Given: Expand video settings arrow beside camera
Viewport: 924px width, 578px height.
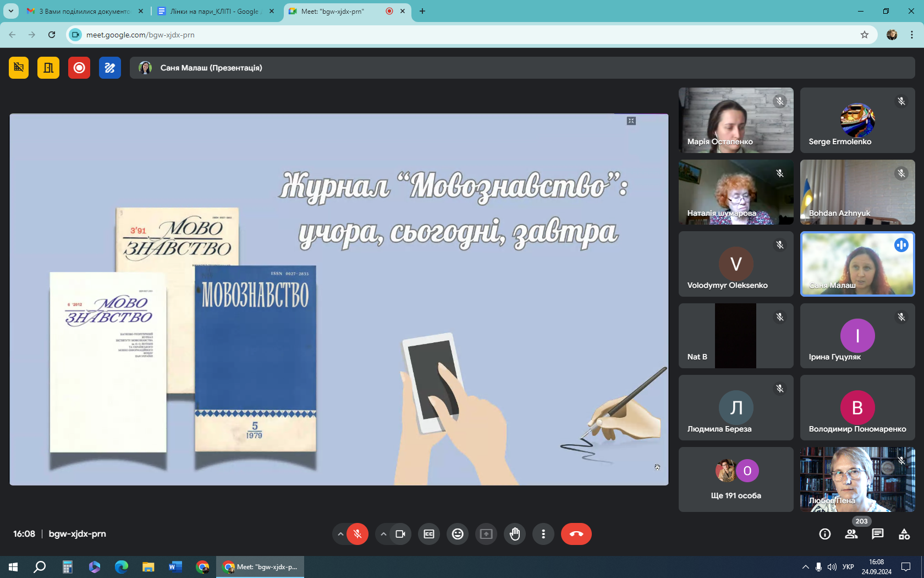Looking at the screenshot, I should [383, 534].
